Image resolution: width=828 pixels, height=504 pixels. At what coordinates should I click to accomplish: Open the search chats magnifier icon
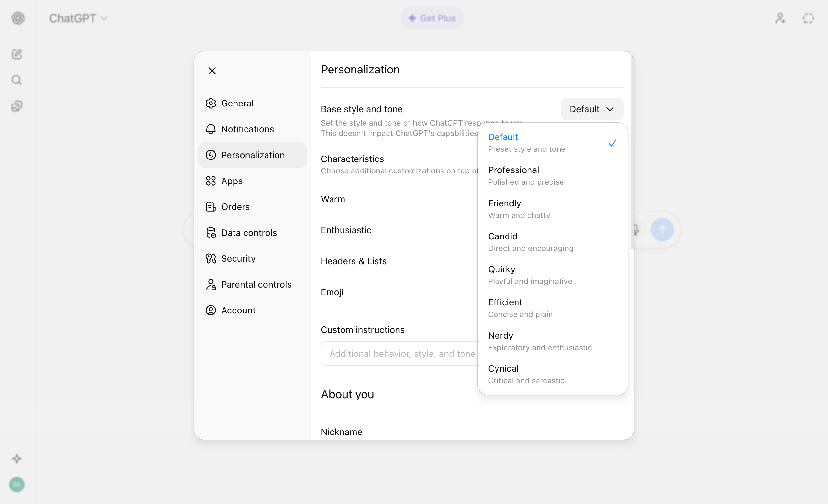tap(17, 80)
